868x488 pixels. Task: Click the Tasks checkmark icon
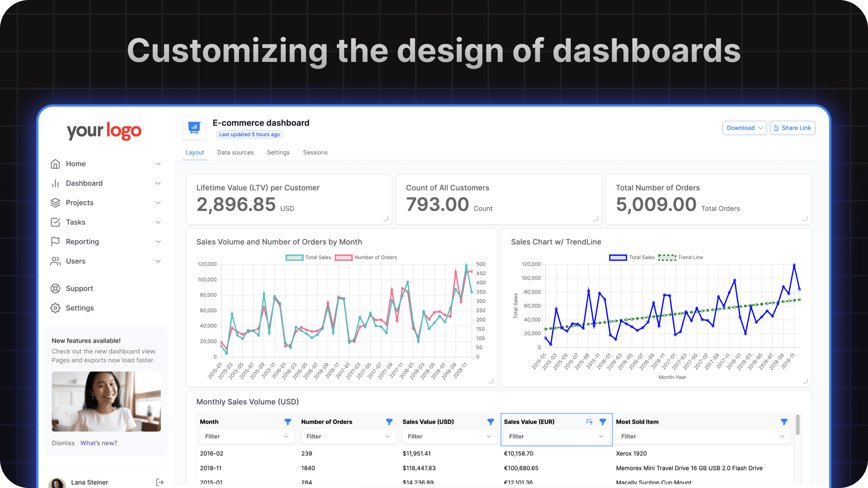pyautogui.click(x=55, y=222)
